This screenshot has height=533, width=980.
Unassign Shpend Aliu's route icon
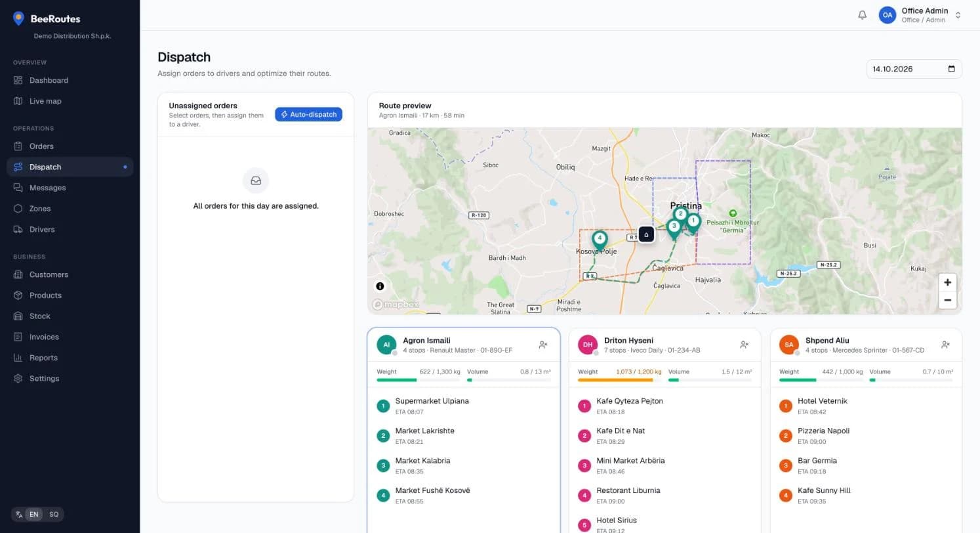(x=945, y=345)
